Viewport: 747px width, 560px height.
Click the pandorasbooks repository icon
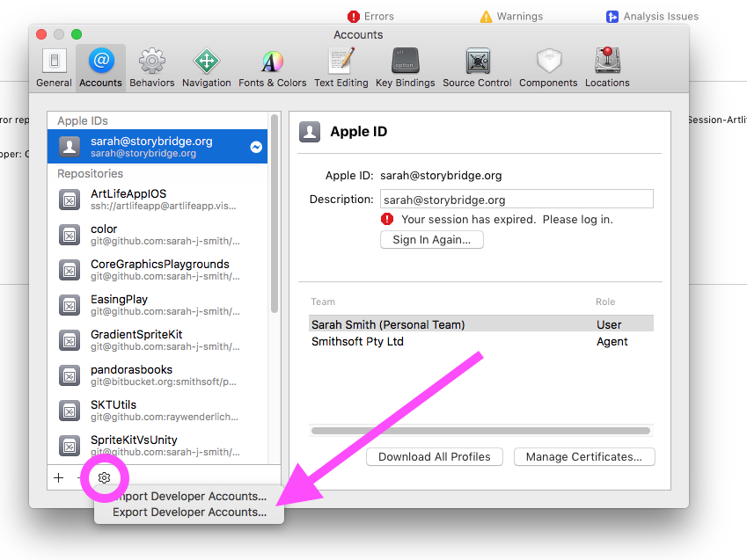(70, 375)
